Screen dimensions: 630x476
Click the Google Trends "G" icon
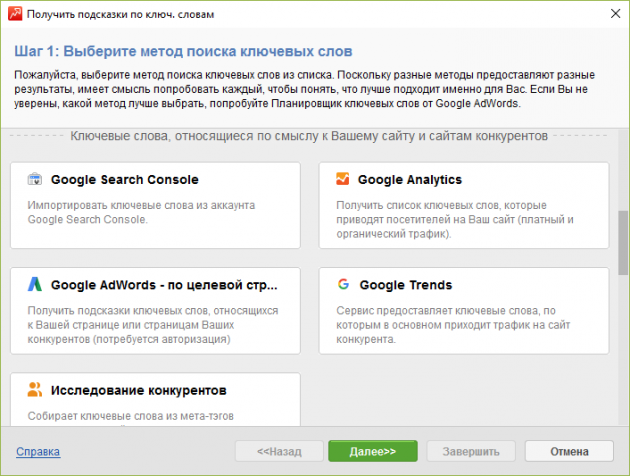pyautogui.click(x=342, y=284)
